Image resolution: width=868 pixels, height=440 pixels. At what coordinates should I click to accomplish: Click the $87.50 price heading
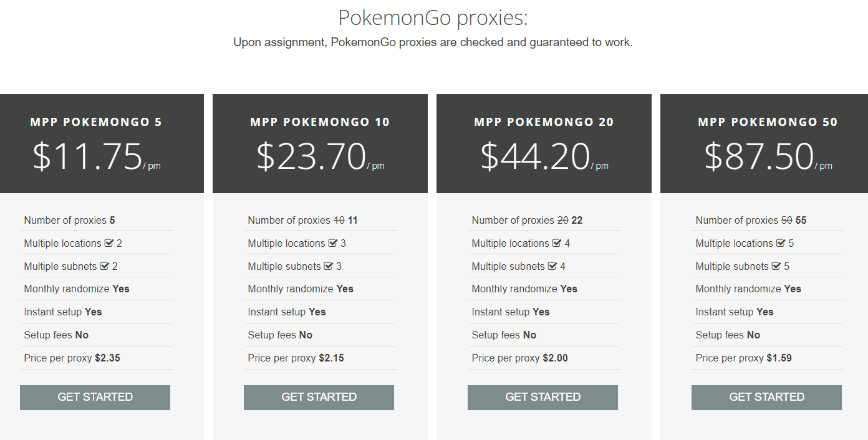pos(759,156)
